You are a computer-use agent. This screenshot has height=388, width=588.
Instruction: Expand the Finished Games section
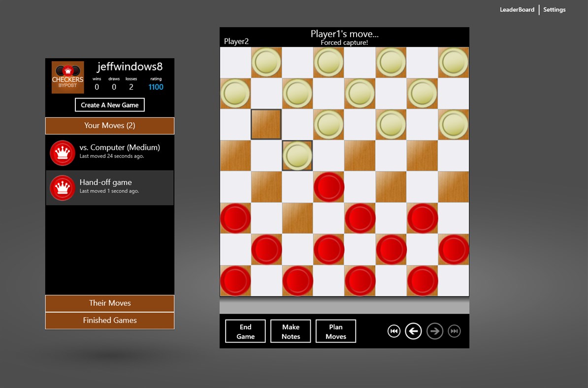(x=109, y=320)
